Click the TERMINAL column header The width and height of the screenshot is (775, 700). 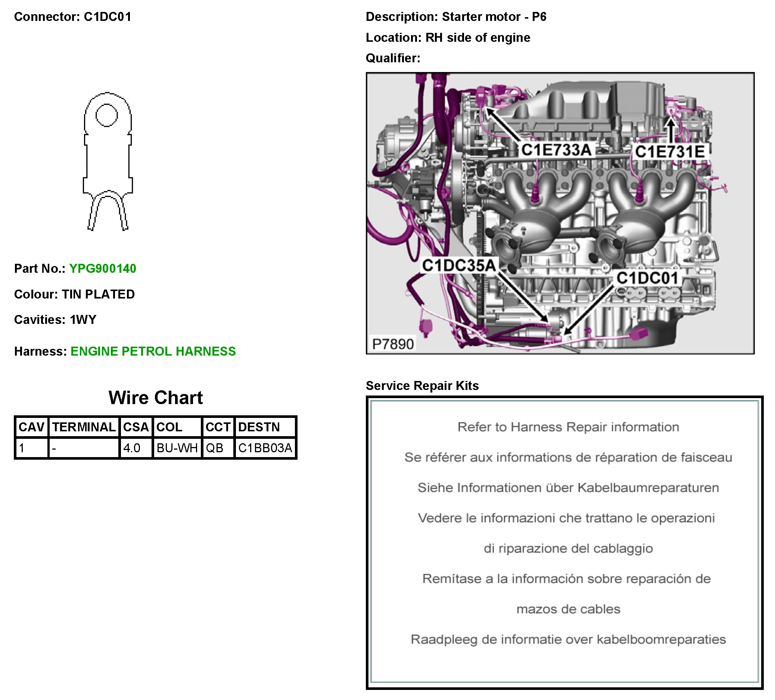coord(84,427)
